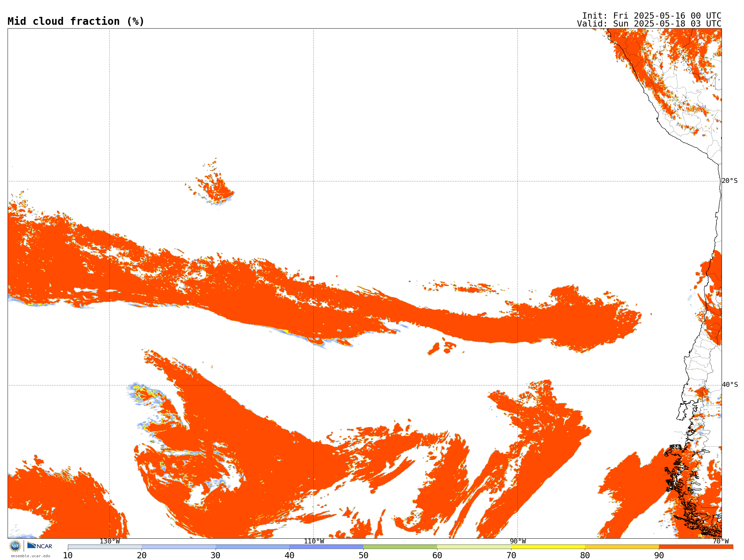Click the 'Init: Fri 2025-05-16 00 UTC' text

651,16
